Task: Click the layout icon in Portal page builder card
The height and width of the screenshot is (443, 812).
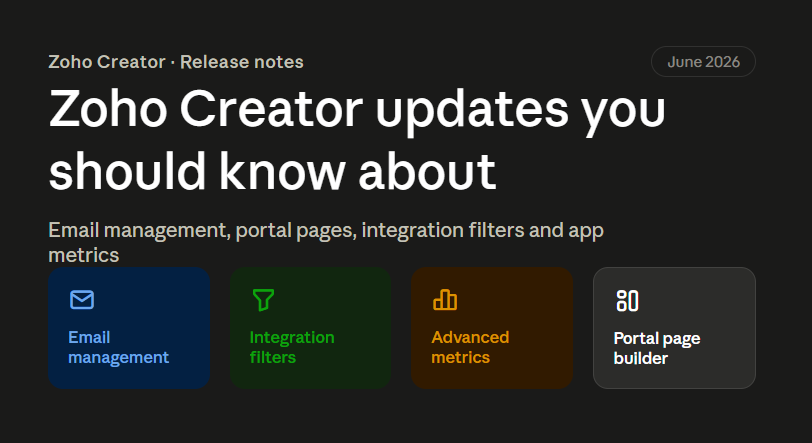Action: click(627, 301)
